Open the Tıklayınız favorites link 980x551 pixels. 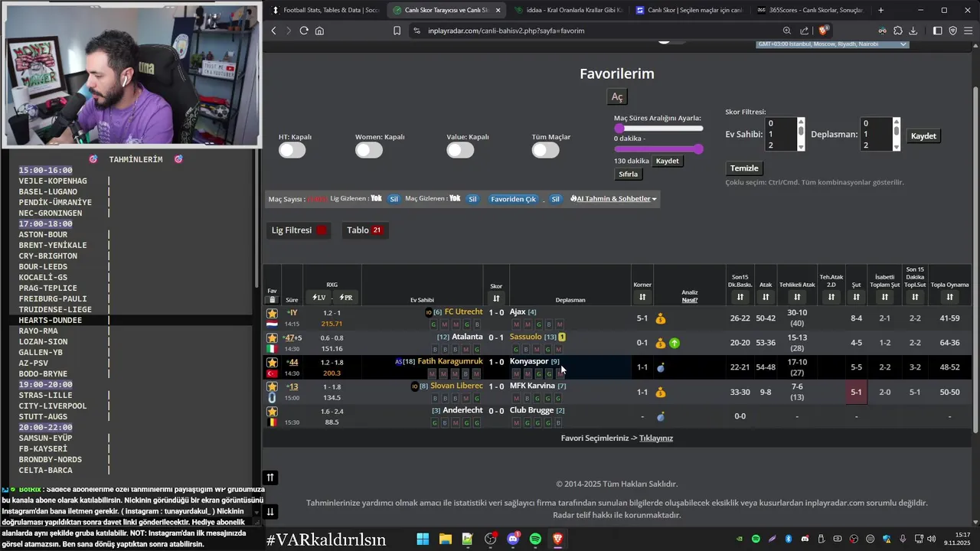pos(656,438)
